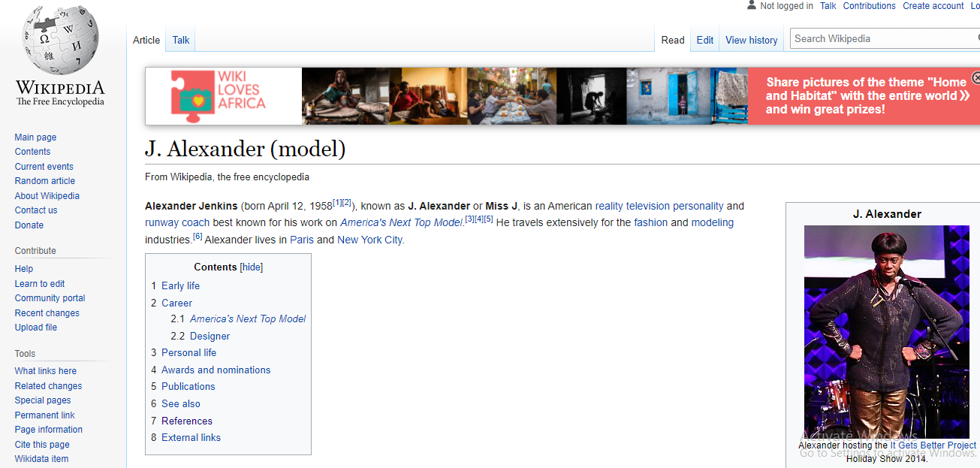980x468 pixels.
Task: Open the runway coach link
Action: 177,223
